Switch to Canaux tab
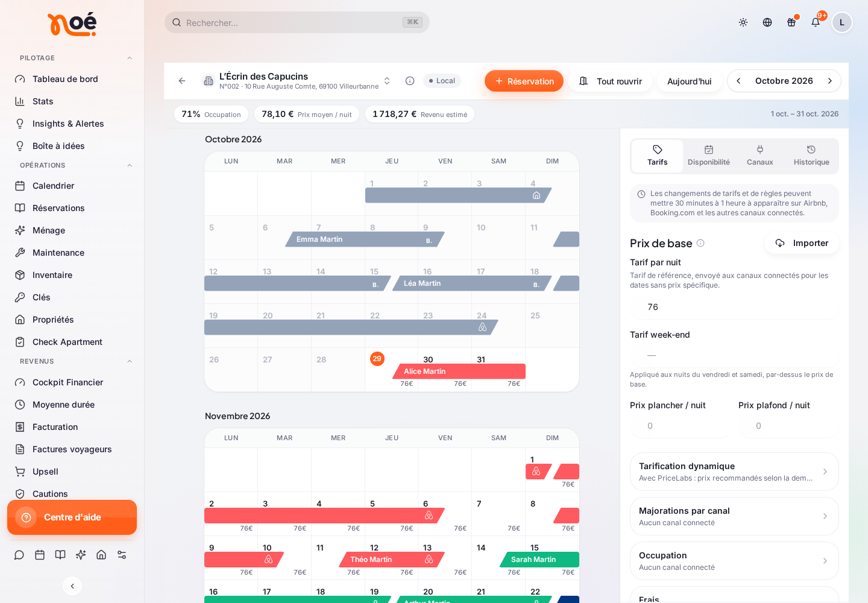 click(760, 156)
